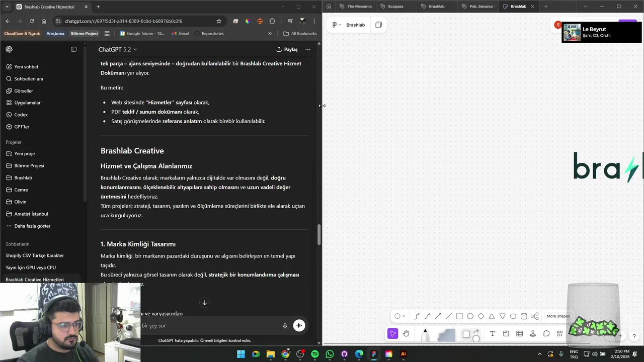The width and height of the screenshot is (644, 362).
Task: Choose the square shape in shapes row
Action: [459, 316]
